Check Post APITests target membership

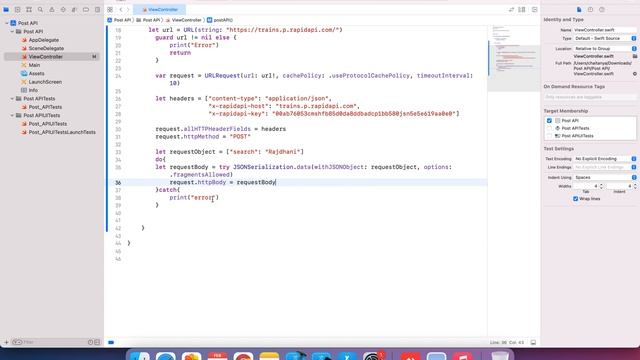click(x=549, y=128)
